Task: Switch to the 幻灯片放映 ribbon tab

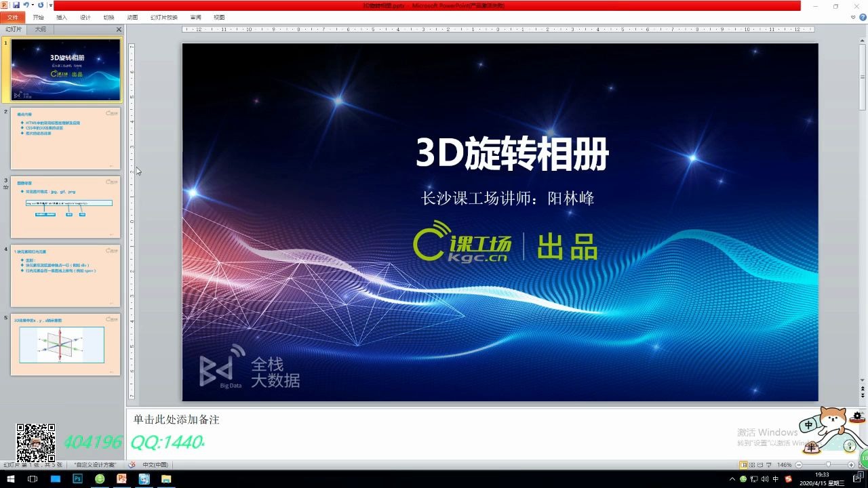Action: [x=164, y=18]
